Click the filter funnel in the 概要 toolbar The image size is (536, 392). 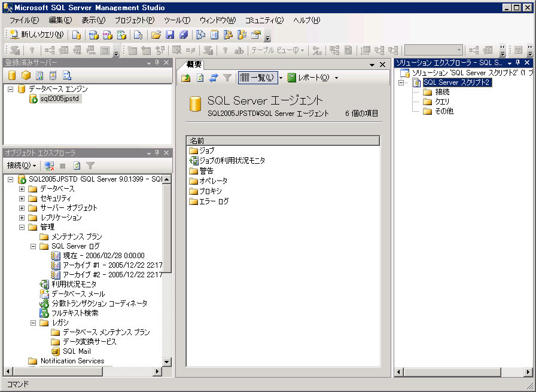(x=227, y=78)
